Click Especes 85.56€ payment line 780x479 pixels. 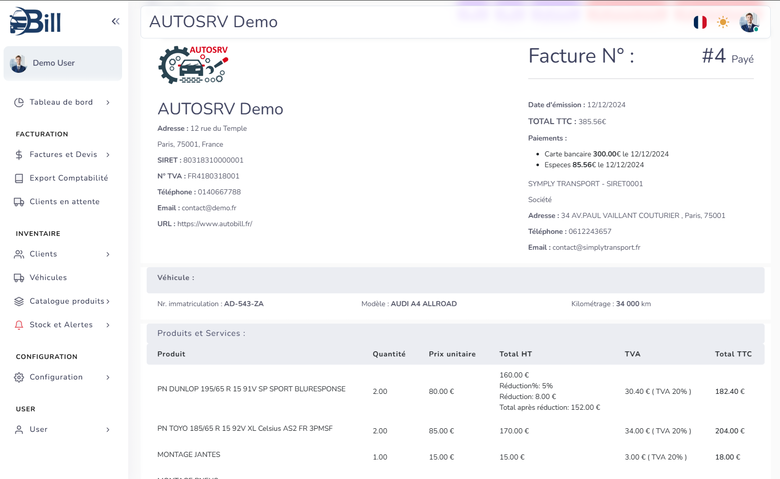[x=594, y=165]
